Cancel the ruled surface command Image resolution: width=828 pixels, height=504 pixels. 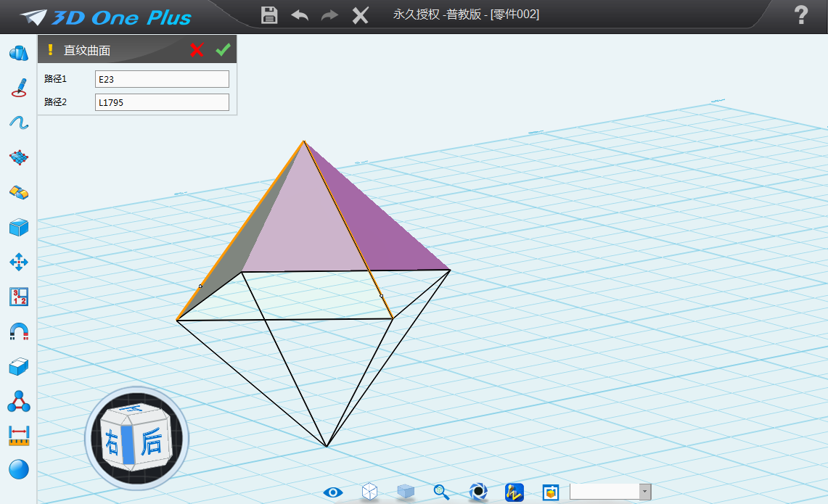click(x=197, y=49)
